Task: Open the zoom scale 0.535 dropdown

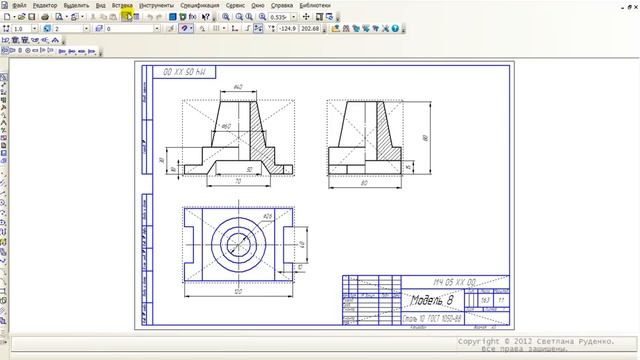Action: 294,17
